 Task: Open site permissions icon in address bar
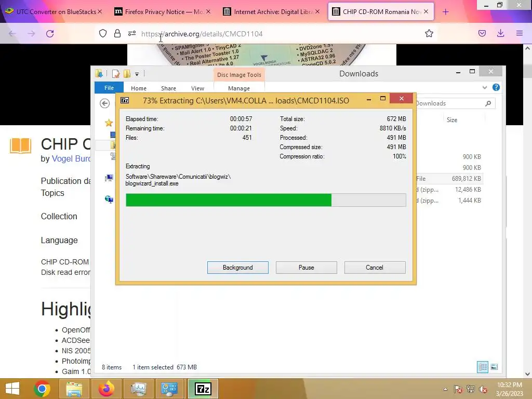[132, 33]
